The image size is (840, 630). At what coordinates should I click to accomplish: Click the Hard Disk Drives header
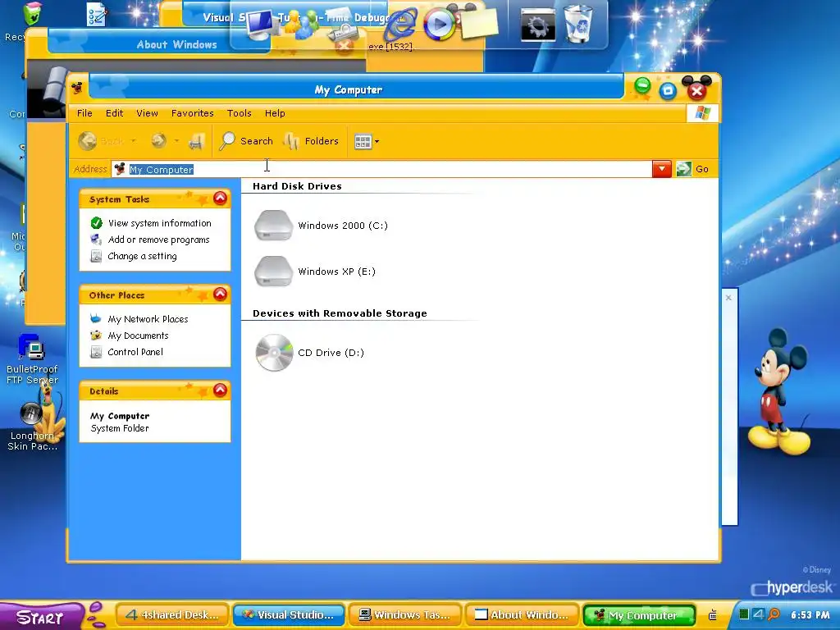point(297,186)
